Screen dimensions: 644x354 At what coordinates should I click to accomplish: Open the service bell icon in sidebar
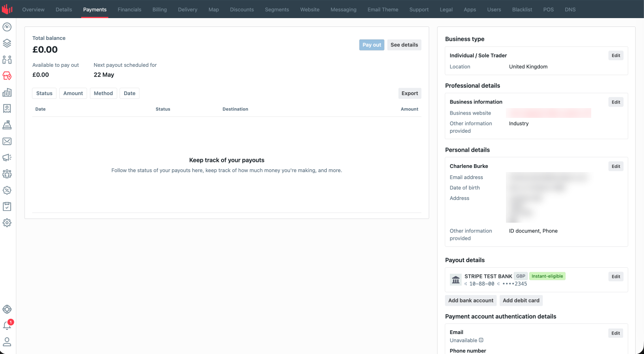[7, 125]
